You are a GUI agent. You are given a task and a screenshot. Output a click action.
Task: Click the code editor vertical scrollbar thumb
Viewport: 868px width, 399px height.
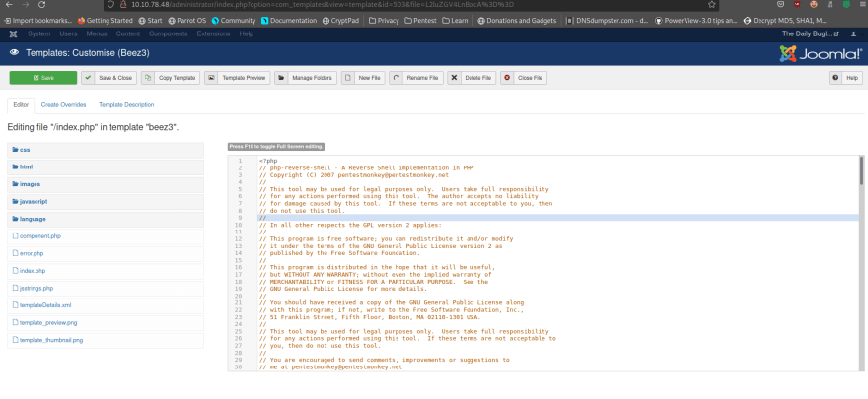861,169
